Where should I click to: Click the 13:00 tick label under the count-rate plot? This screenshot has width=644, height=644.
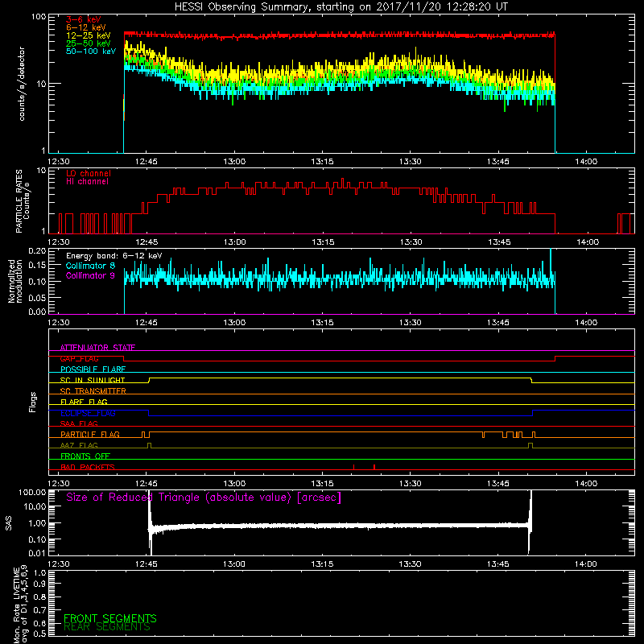pyautogui.click(x=234, y=162)
